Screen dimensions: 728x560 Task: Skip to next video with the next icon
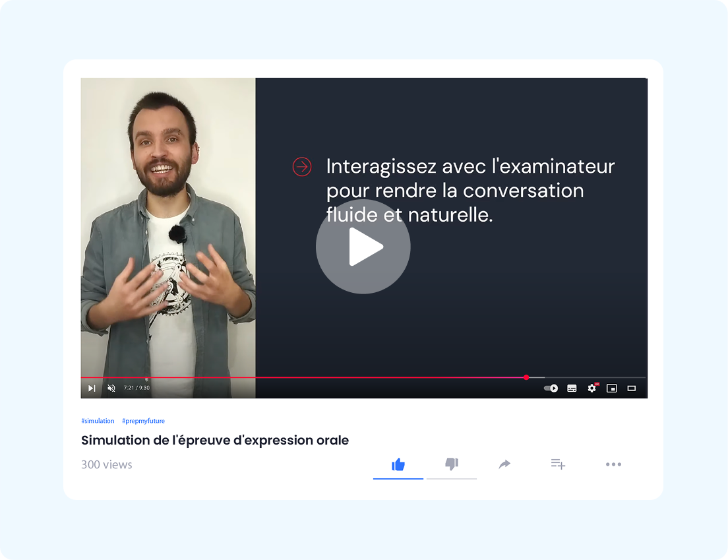click(92, 389)
